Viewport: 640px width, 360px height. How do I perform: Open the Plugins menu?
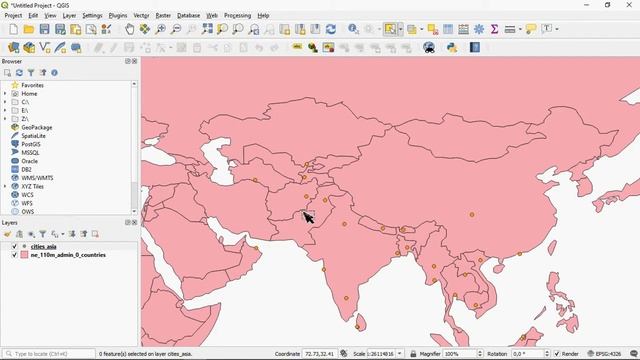pyautogui.click(x=118, y=16)
